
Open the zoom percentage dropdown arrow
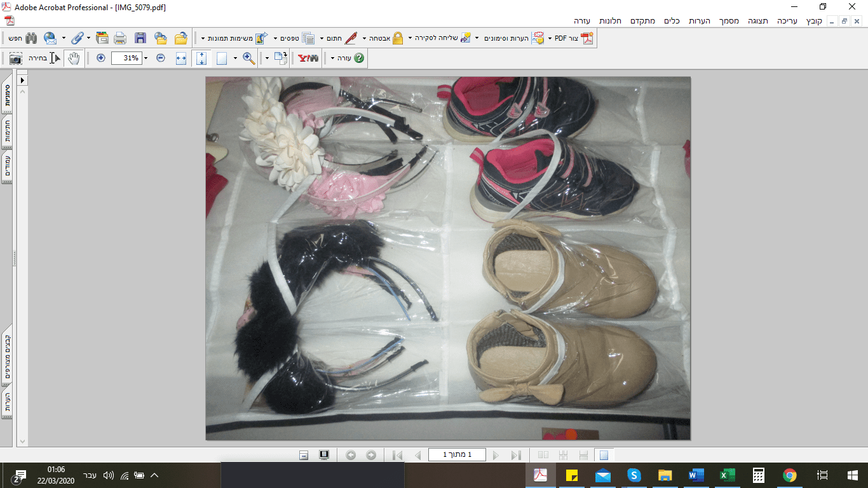pos(146,58)
